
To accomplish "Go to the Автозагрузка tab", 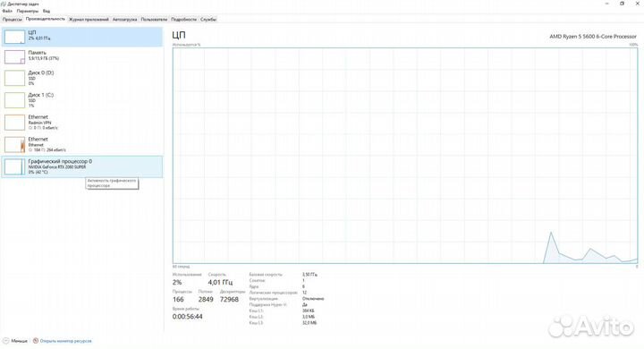I will click(125, 20).
